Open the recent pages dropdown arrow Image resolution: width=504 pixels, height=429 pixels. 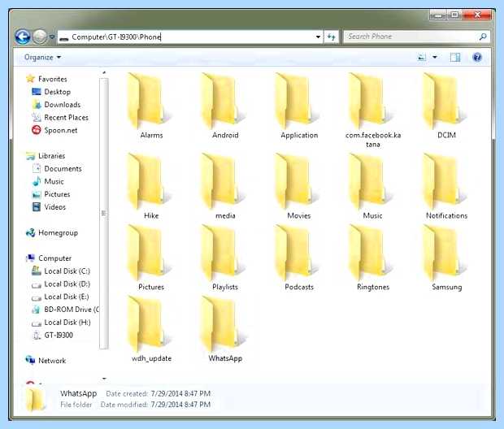click(52, 37)
